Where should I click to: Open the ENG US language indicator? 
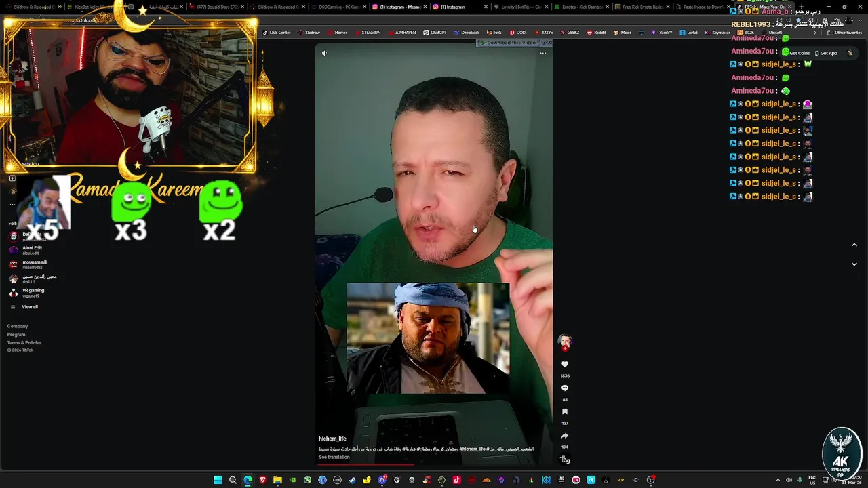(813, 480)
